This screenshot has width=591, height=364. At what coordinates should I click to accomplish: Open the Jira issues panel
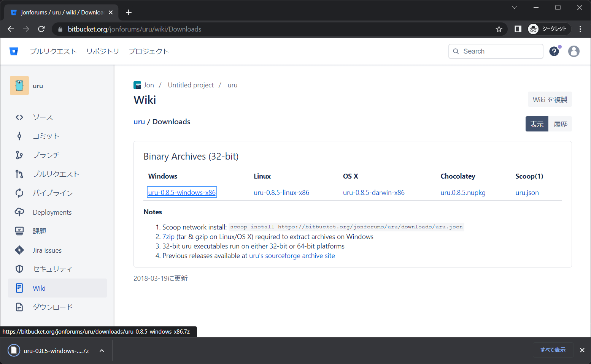click(47, 250)
